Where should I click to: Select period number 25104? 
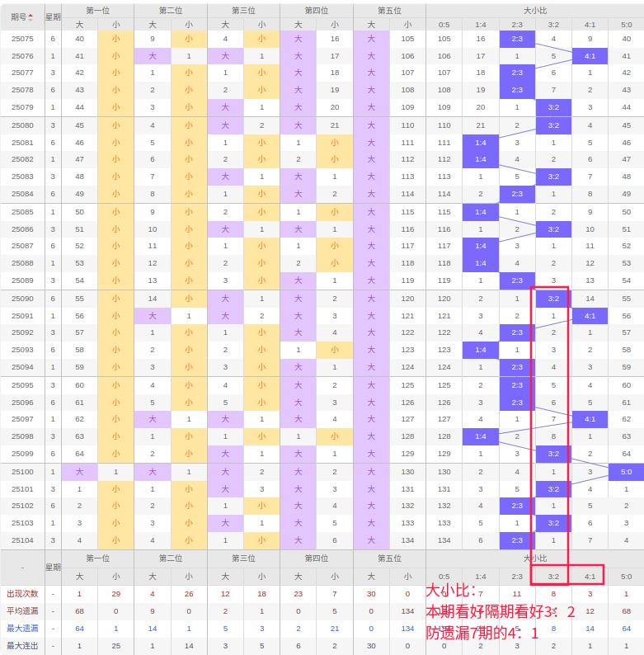point(22,540)
